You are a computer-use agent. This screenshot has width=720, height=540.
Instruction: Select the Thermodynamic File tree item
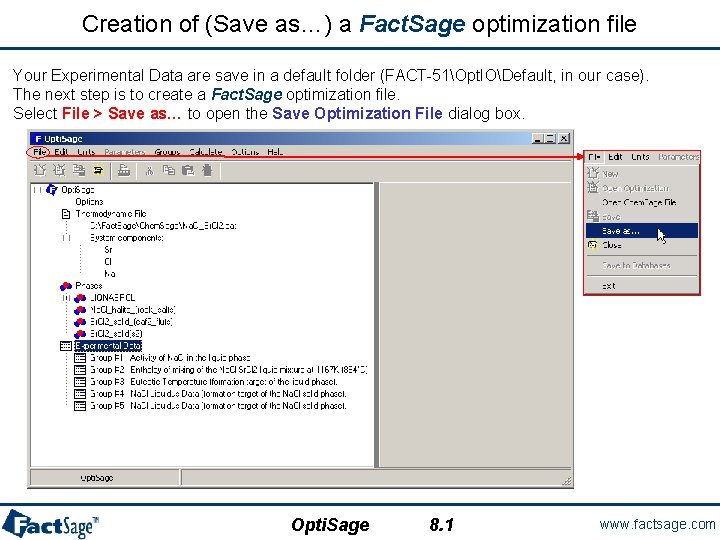click(x=111, y=214)
